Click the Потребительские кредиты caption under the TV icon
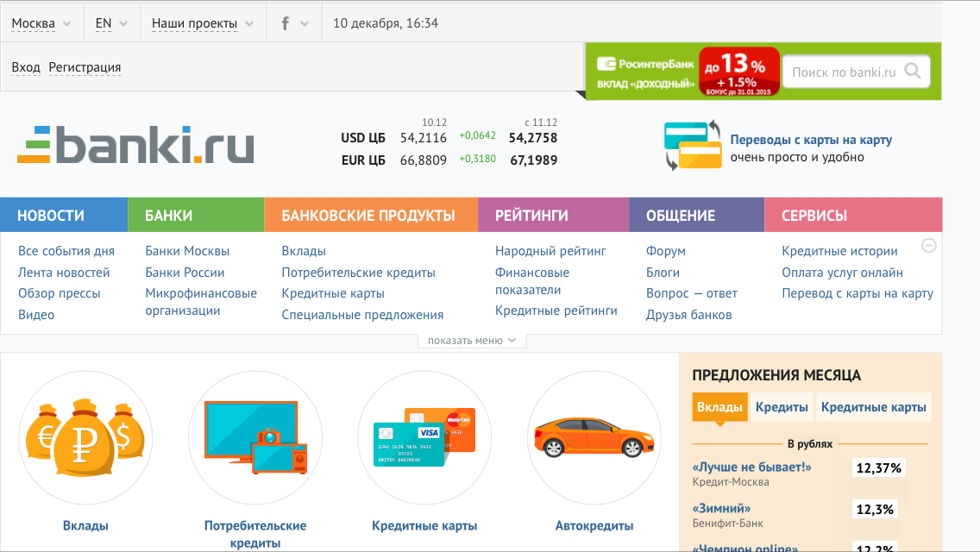 [x=255, y=534]
